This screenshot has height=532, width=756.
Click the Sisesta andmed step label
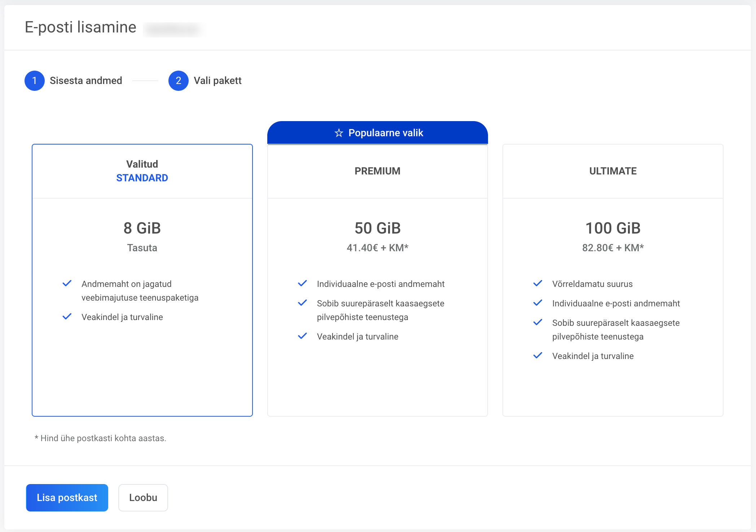pyautogui.click(x=86, y=81)
